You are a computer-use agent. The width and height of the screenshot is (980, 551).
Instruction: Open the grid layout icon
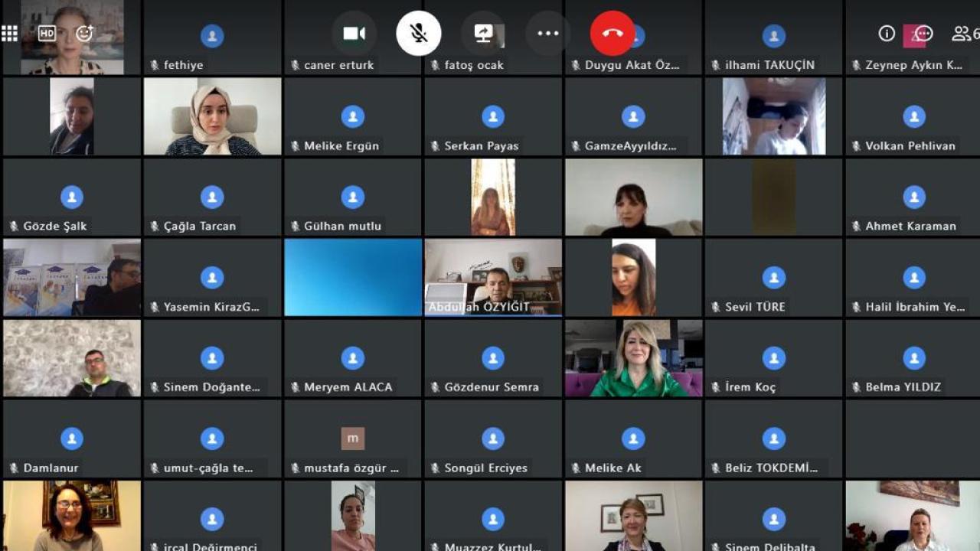10,33
